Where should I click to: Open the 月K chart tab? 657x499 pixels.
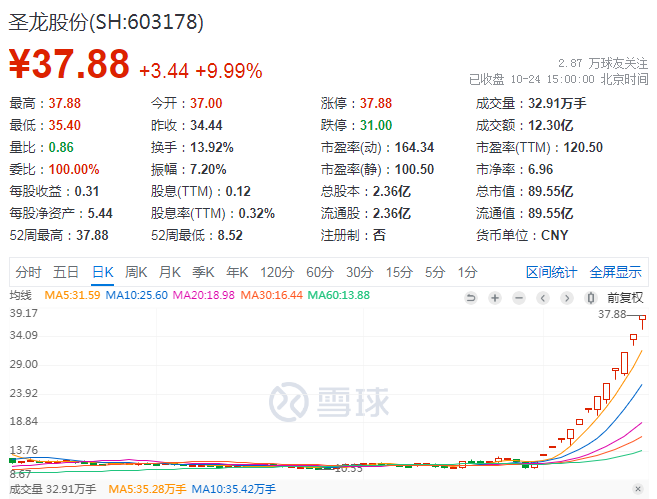(170, 272)
